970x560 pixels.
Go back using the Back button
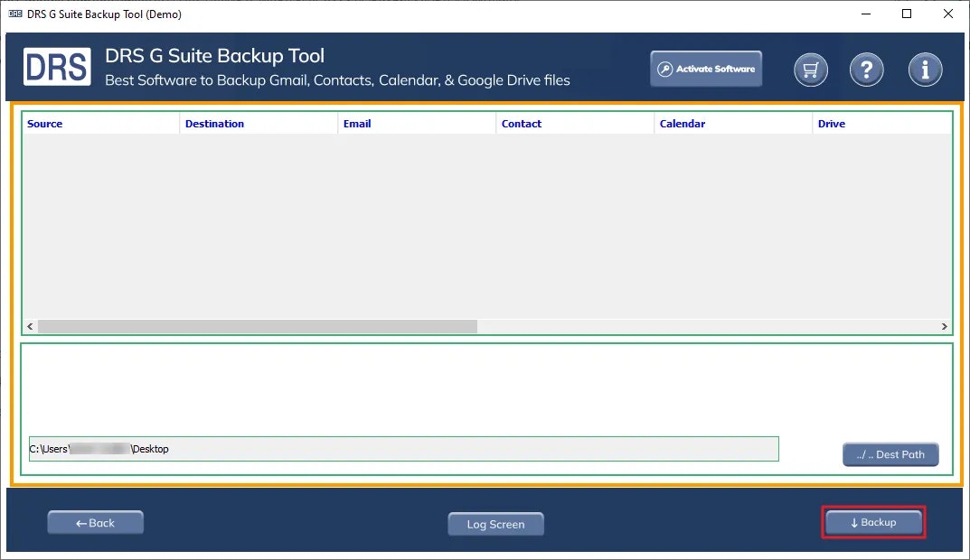[x=95, y=523]
